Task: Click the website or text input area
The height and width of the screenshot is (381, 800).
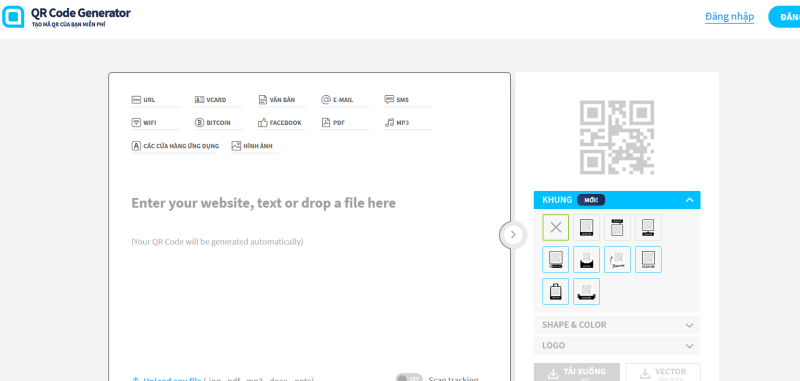Action: click(x=263, y=203)
